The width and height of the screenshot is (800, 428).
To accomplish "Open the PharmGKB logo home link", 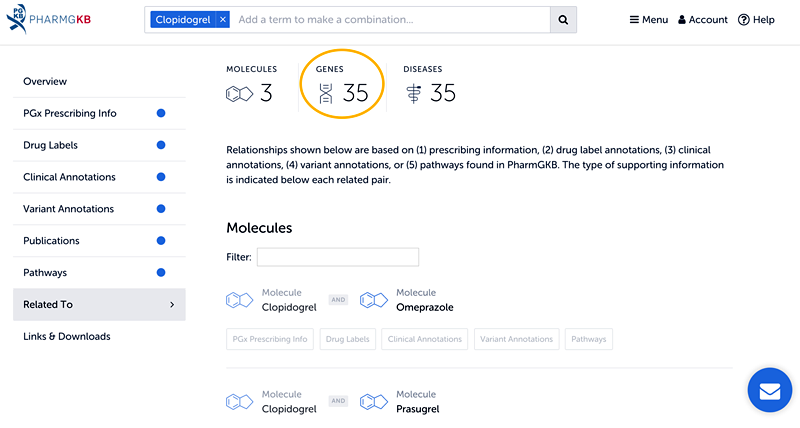I will (x=48, y=19).
